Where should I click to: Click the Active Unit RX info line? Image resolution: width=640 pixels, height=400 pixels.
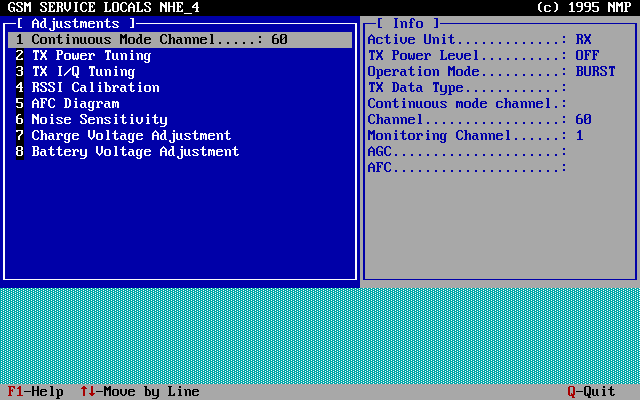click(479, 40)
